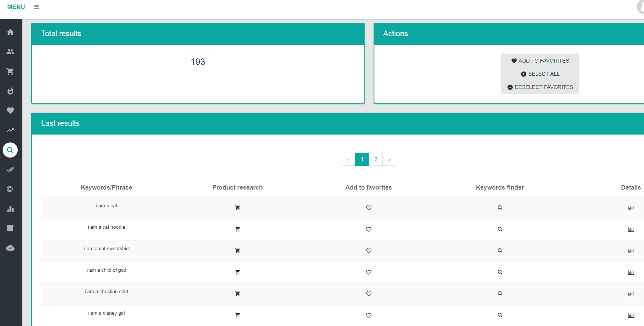Open the users group sidebar icon
Viewport: 644px width, 326px height.
[10, 52]
